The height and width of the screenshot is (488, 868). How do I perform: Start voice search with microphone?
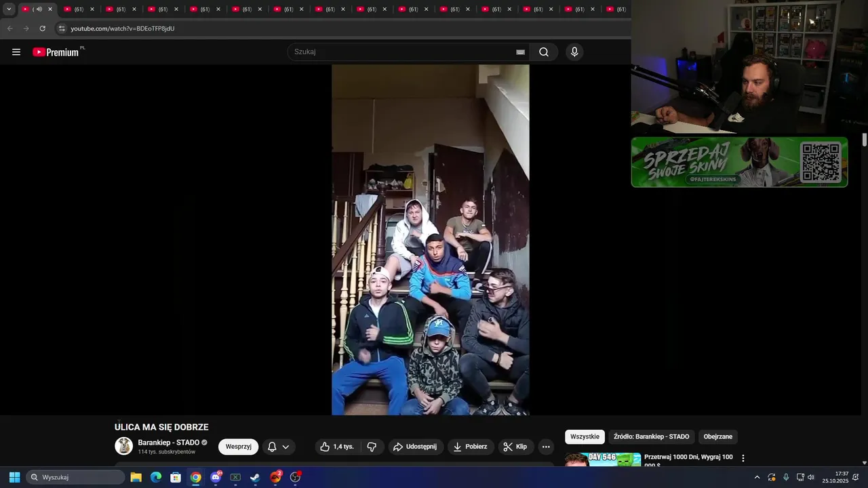(x=574, y=52)
